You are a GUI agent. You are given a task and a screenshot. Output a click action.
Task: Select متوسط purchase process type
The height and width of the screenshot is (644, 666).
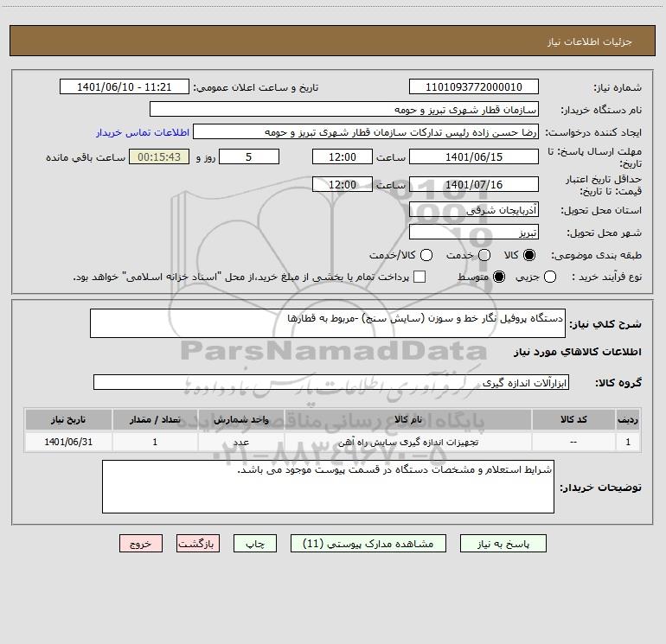[x=499, y=277]
